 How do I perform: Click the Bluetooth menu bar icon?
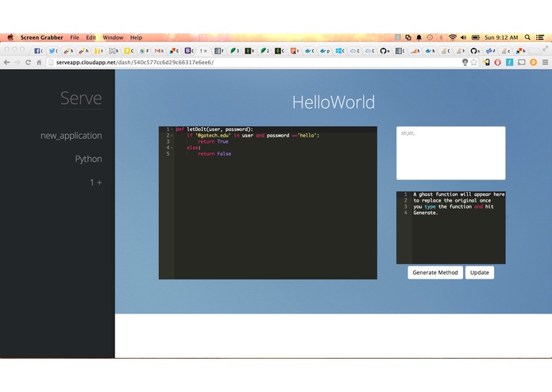(441, 37)
